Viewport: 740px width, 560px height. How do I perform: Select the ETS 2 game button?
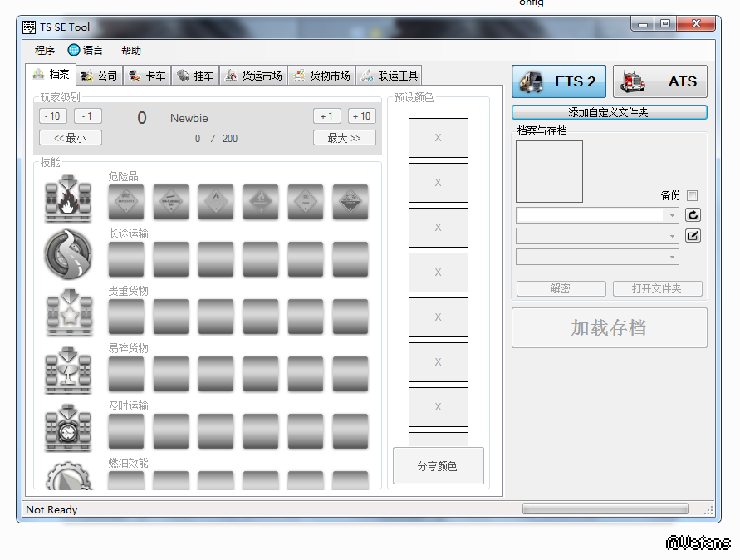point(558,81)
